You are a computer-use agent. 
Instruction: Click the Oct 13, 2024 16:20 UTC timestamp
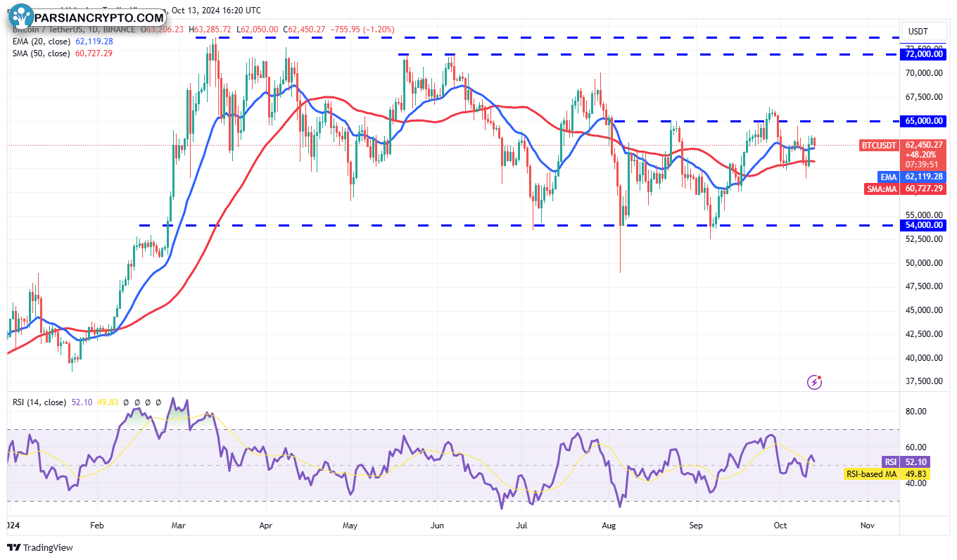[x=215, y=11]
